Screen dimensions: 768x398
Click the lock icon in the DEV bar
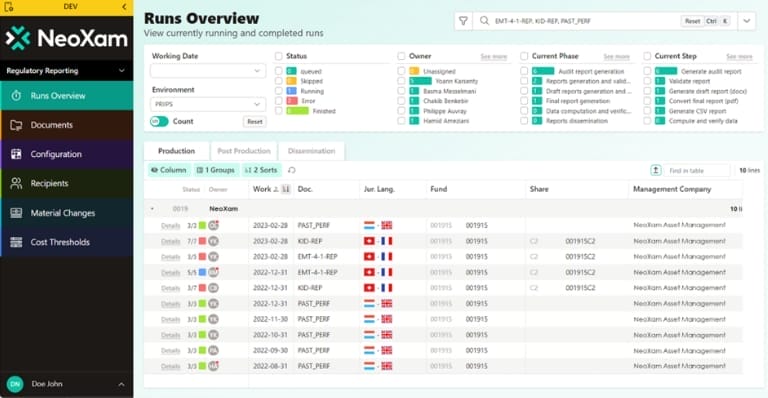tap(9, 7)
